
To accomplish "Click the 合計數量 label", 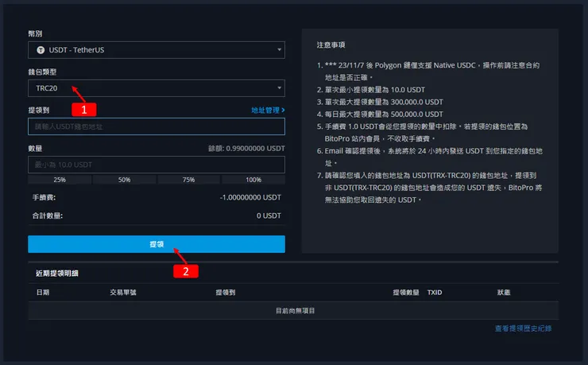I will tap(47, 216).
